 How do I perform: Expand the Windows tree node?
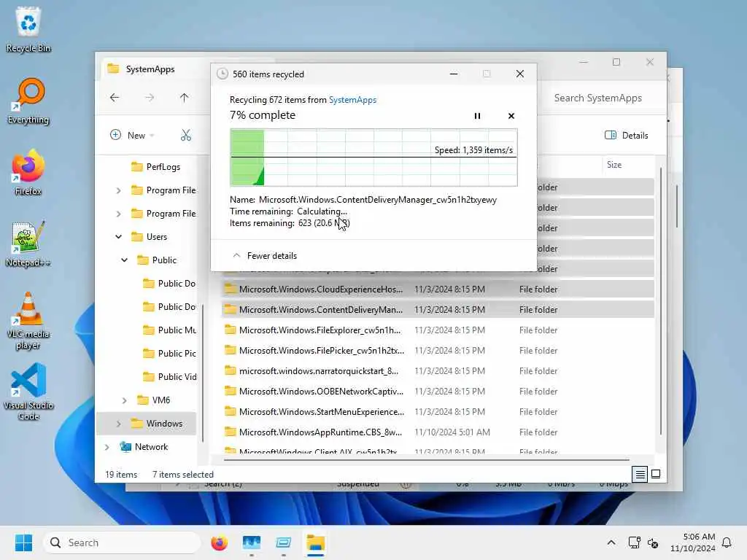coord(119,424)
